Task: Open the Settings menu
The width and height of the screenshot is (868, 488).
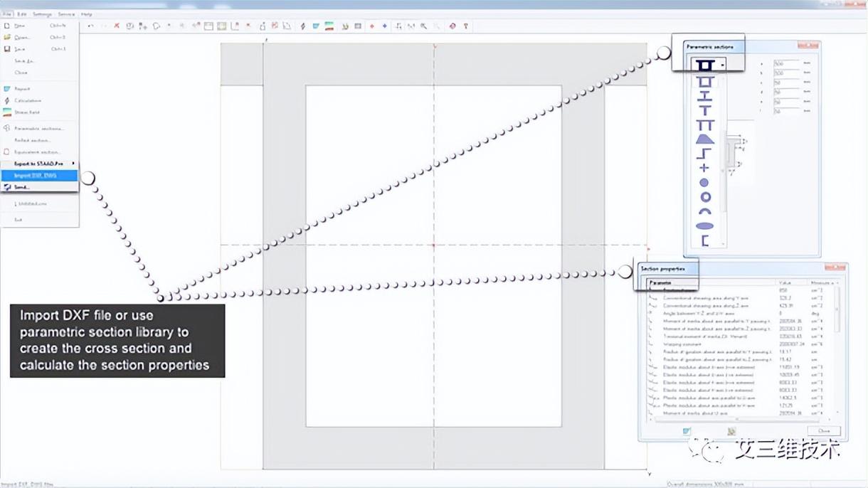Action: click(x=42, y=14)
